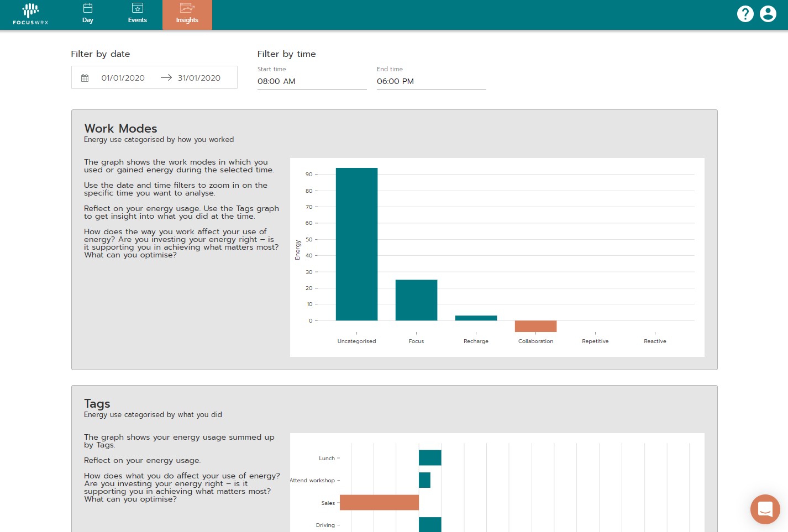Click the Uncategorised bar in Work Modes chart
This screenshot has width=788, height=532.
point(356,244)
